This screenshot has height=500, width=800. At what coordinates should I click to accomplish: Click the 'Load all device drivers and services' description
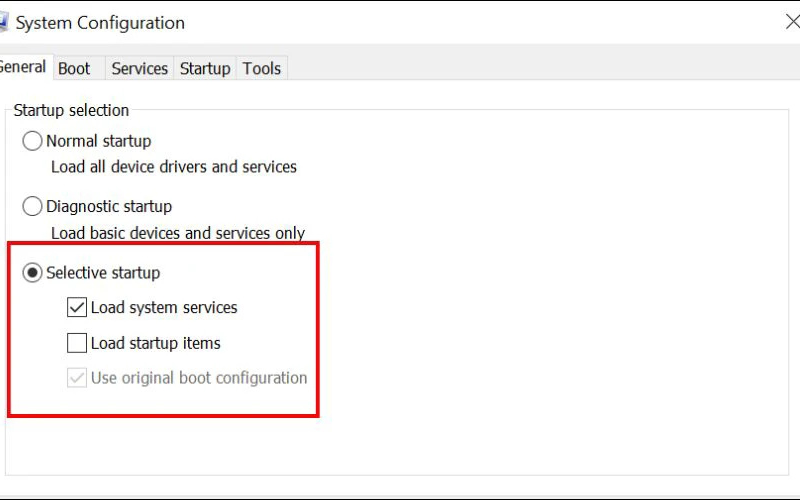click(174, 167)
